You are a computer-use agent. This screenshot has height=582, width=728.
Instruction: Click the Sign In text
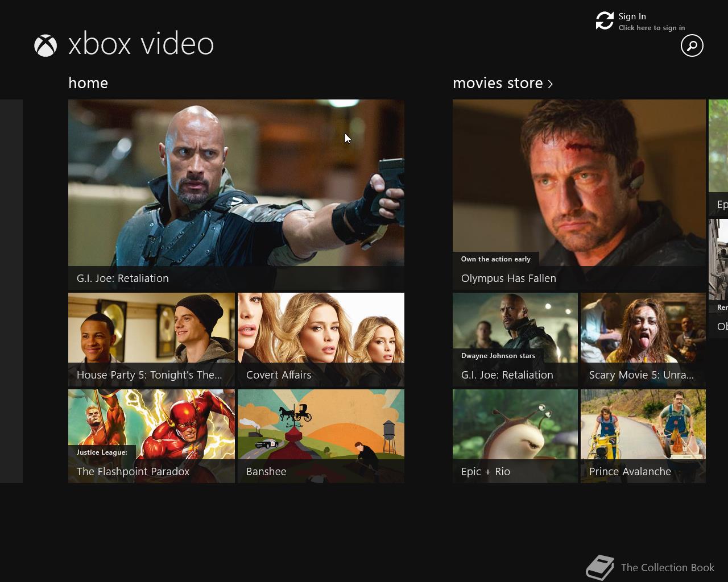tap(632, 16)
